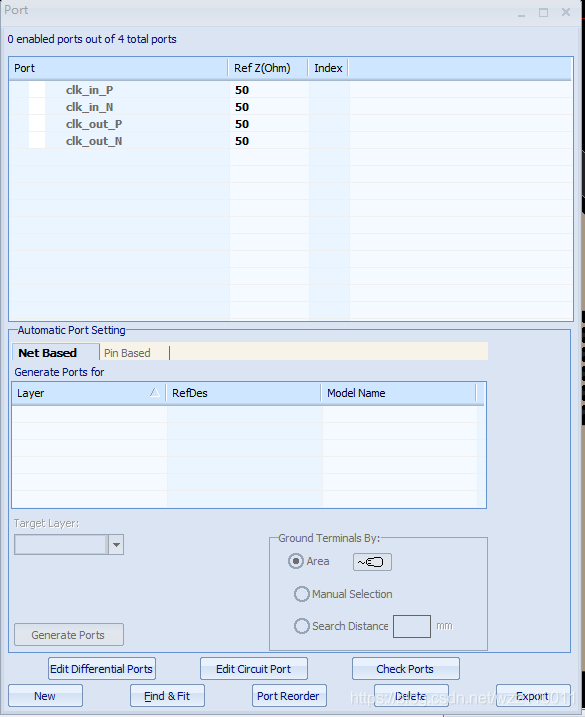Click the Delete button
Viewport: 585px width, 717px height.
411,696
